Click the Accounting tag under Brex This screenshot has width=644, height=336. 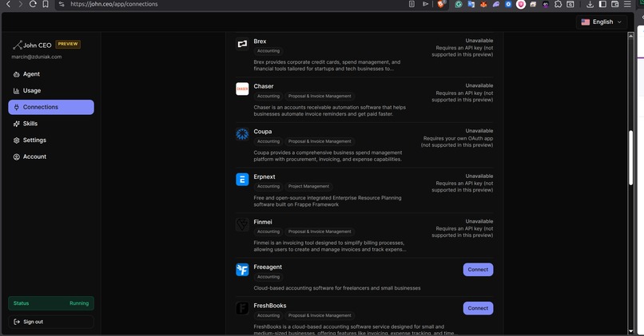(268, 51)
